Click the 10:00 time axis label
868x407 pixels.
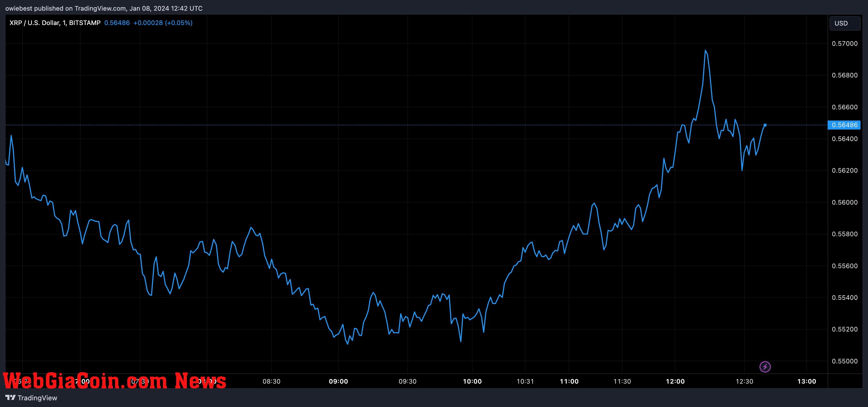pos(472,381)
